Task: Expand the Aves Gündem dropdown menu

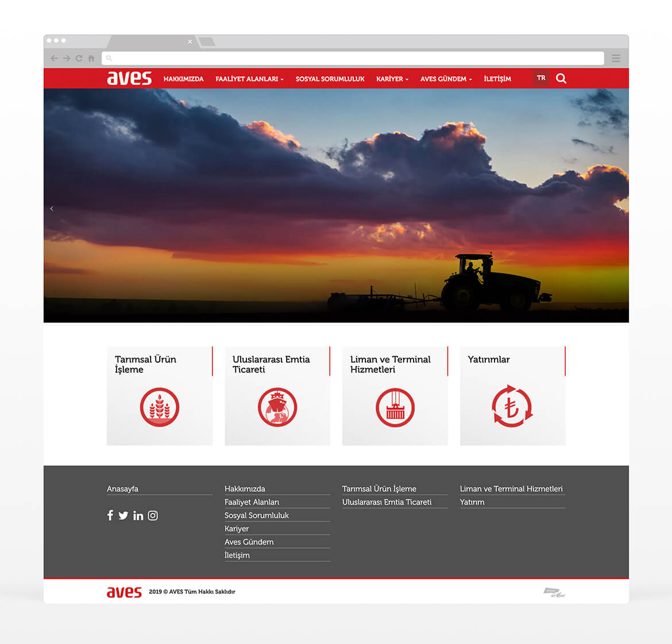Action: coord(446,79)
